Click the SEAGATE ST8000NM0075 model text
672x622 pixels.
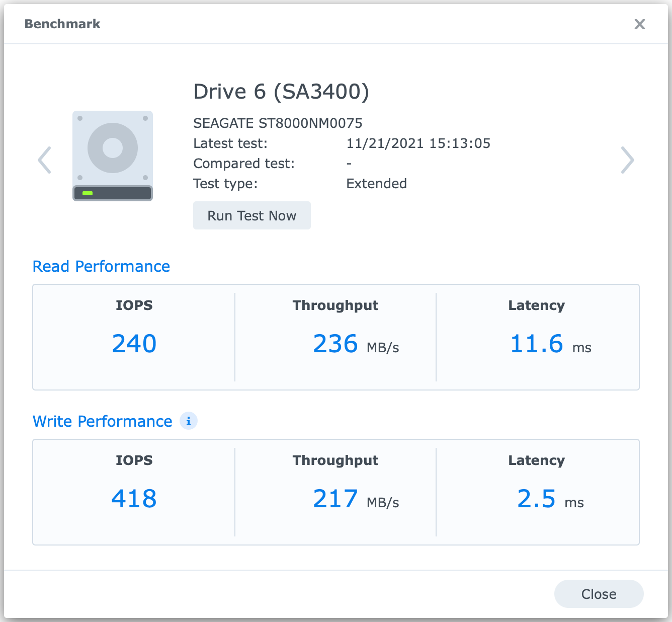(x=278, y=123)
